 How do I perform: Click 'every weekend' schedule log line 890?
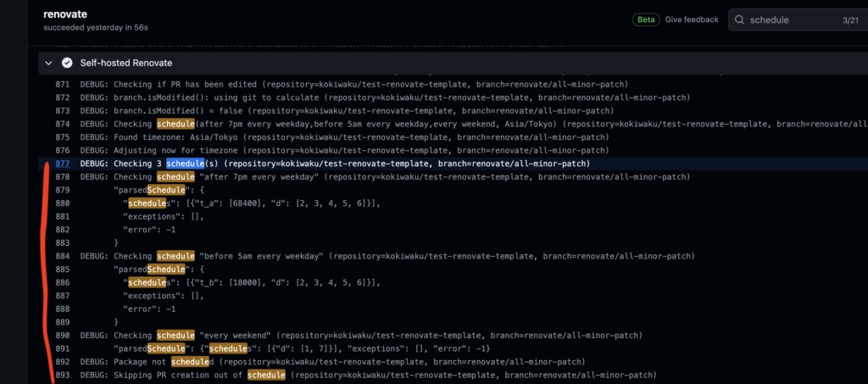tap(361, 336)
